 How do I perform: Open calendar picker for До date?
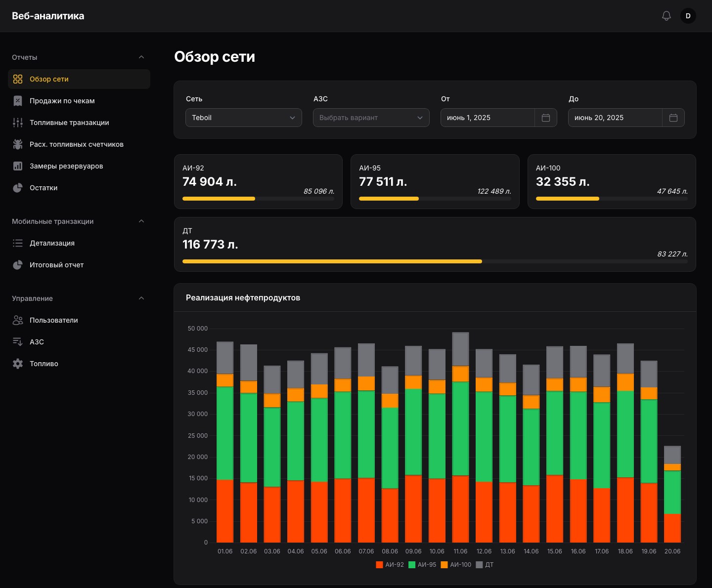tap(673, 118)
